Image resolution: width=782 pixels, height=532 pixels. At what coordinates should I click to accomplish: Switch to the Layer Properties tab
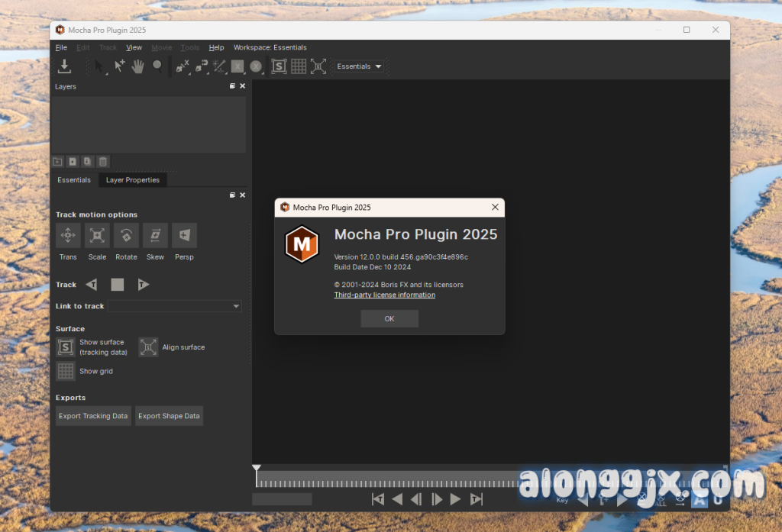click(133, 180)
